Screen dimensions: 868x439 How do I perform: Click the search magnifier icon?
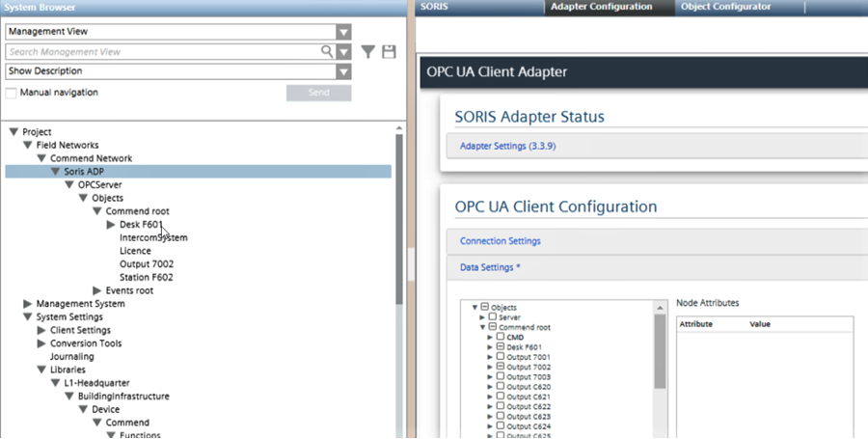point(328,52)
